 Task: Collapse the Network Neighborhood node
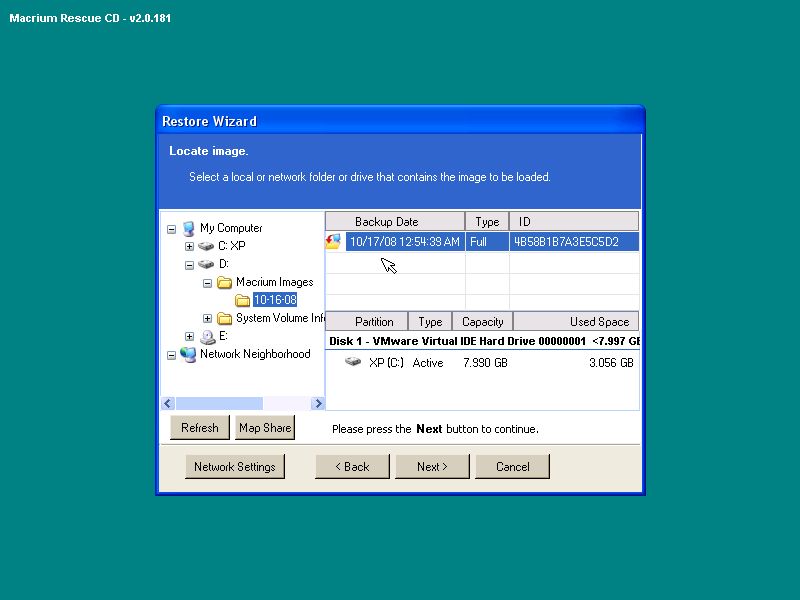171,355
